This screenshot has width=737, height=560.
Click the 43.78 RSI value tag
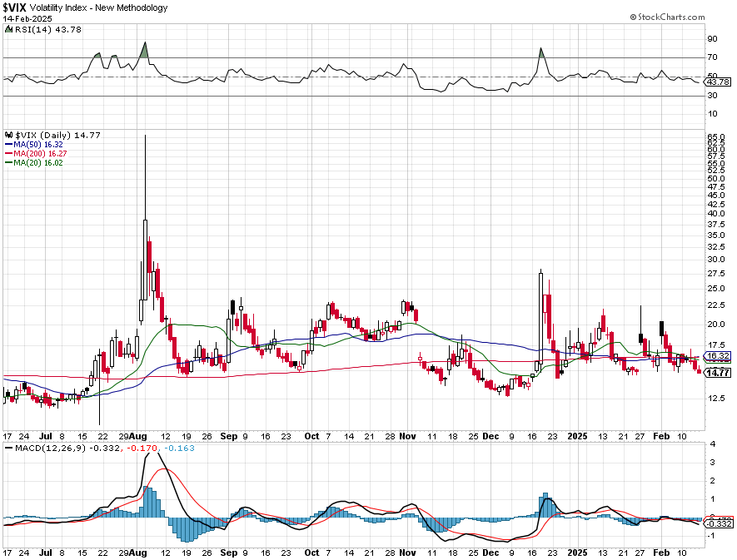pos(718,82)
